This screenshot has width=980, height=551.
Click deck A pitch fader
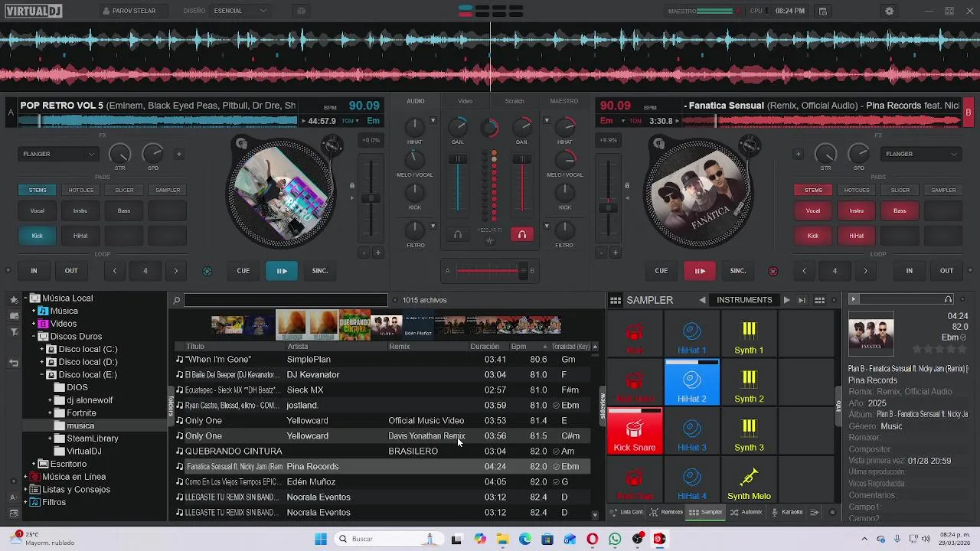tap(371, 197)
